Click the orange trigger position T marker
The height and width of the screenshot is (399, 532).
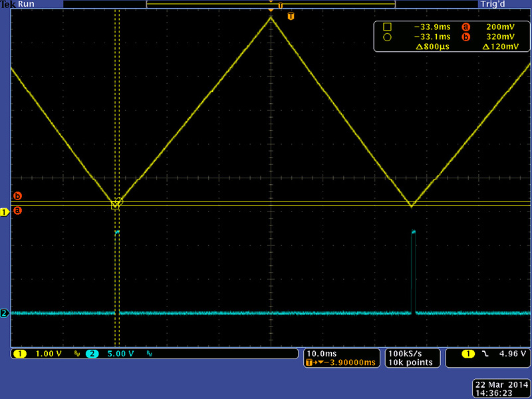click(291, 16)
